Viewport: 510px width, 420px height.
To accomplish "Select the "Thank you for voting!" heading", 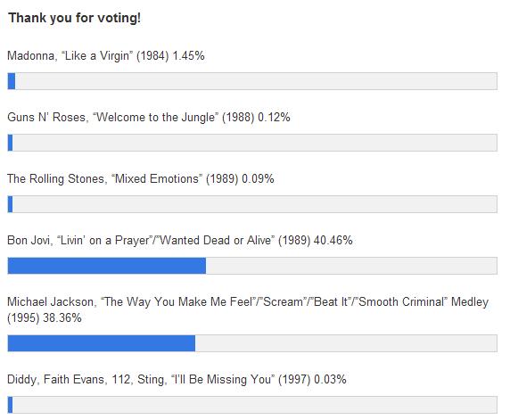I will [x=75, y=18].
